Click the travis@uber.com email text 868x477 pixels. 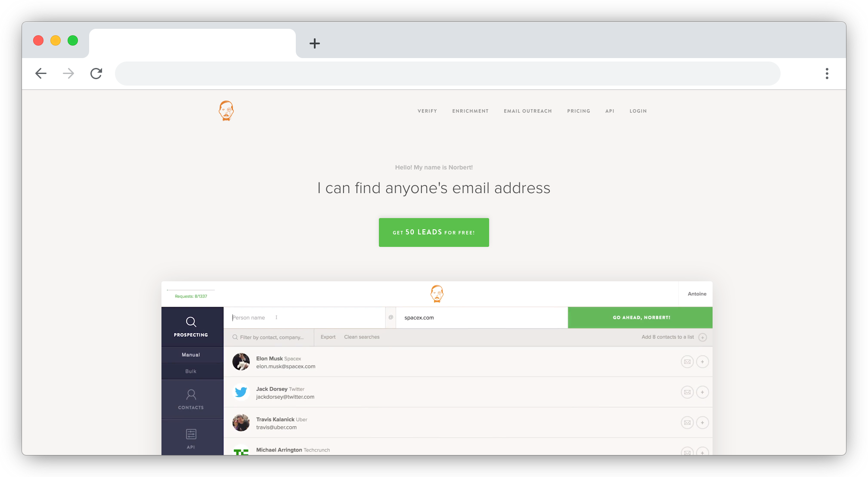(x=276, y=428)
